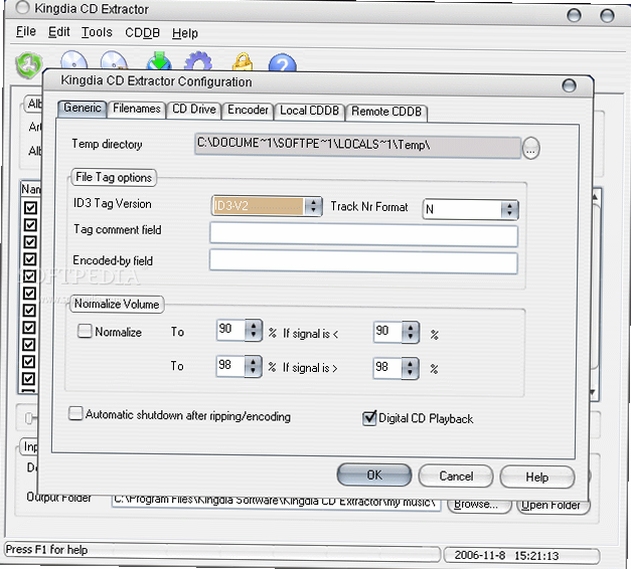Click track list scrollbar down arrow
Screen dimensions: 631x569
pos(593,392)
